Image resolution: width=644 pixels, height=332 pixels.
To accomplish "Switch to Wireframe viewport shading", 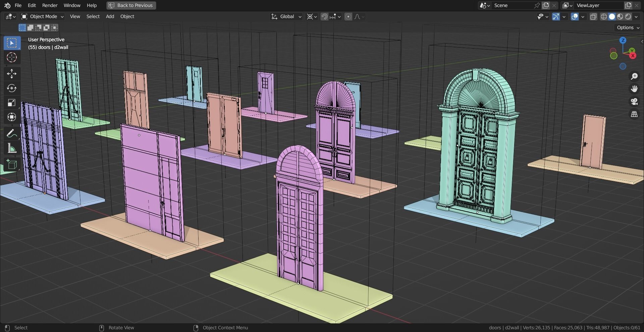I will [604, 16].
